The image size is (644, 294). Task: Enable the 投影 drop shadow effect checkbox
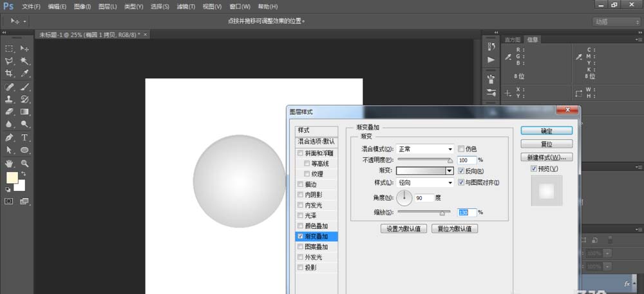(x=300, y=267)
